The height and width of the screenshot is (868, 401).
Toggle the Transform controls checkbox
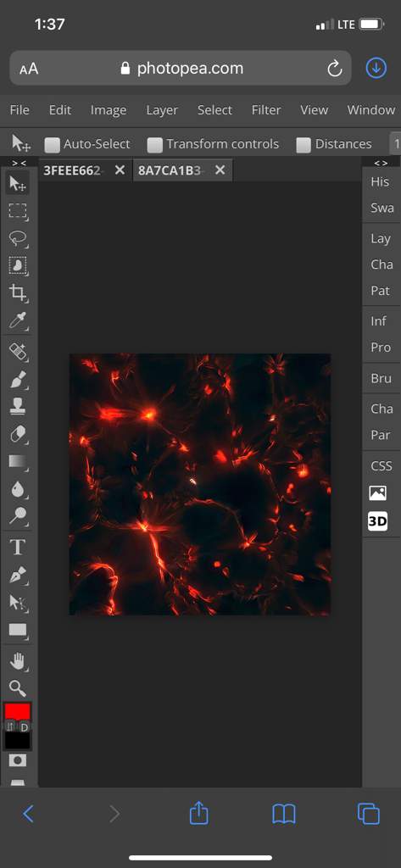(x=154, y=144)
